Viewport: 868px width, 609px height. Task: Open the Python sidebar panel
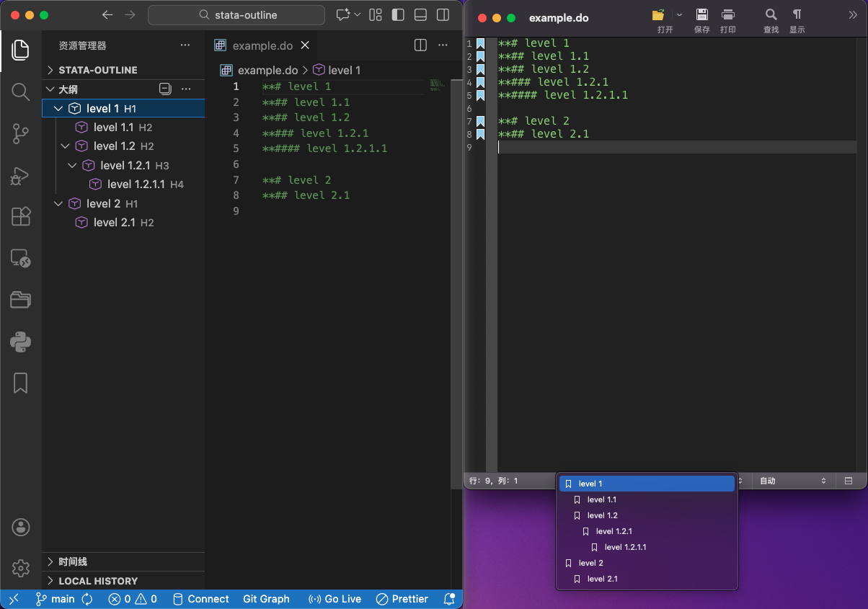point(20,341)
